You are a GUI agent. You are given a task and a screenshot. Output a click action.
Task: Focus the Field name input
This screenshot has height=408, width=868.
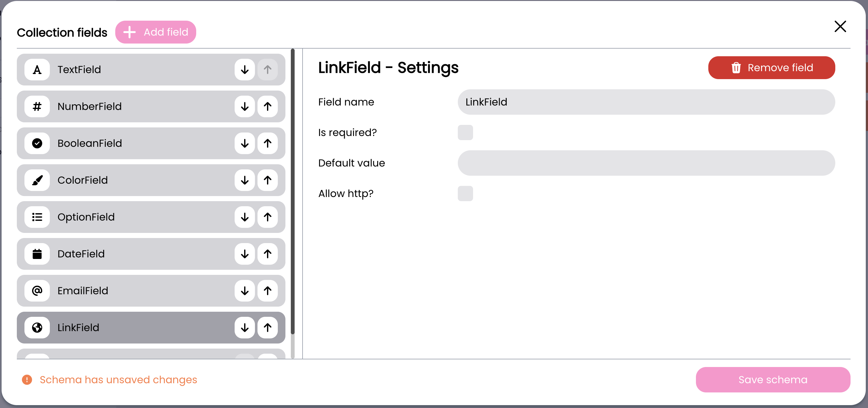646,102
